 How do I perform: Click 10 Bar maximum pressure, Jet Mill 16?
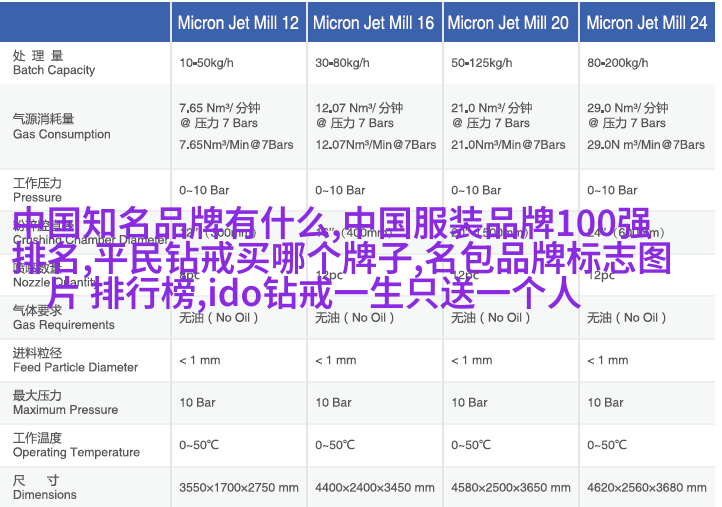pos(333,402)
